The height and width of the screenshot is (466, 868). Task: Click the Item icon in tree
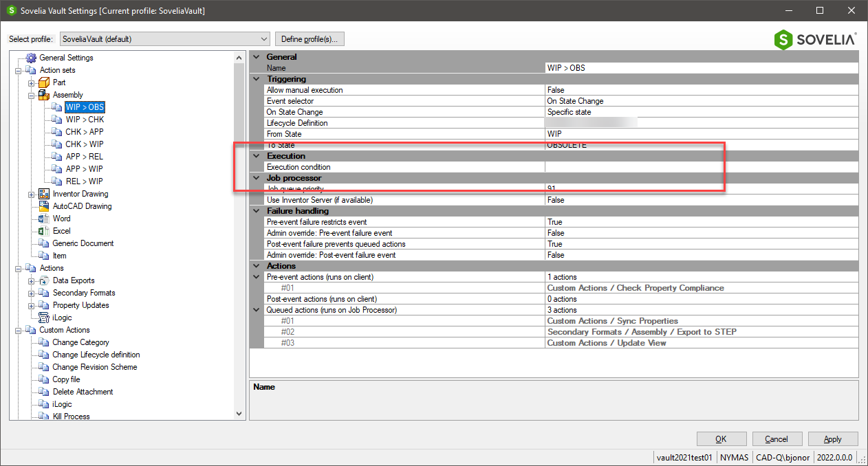pos(44,256)
